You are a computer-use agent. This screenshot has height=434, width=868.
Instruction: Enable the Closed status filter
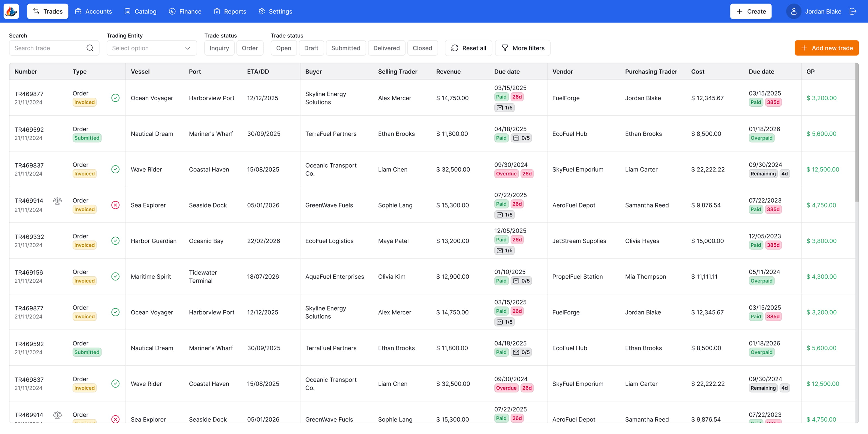(422, 48)
